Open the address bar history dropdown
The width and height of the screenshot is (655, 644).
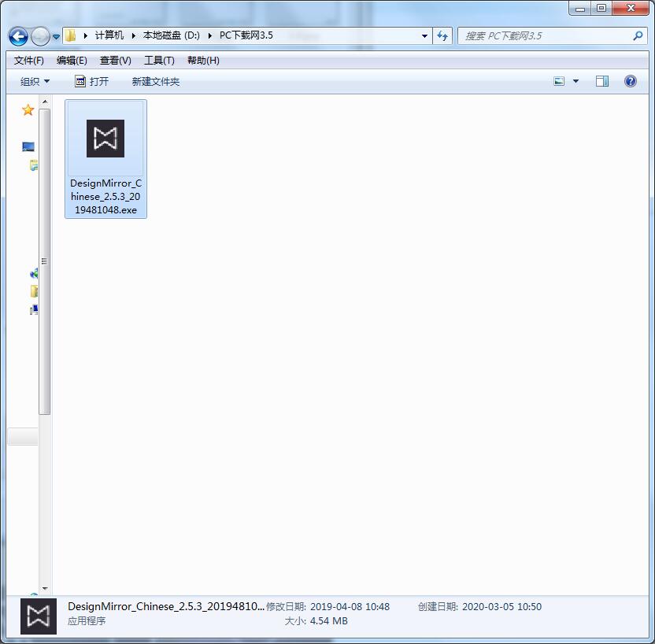pos(424,36)
